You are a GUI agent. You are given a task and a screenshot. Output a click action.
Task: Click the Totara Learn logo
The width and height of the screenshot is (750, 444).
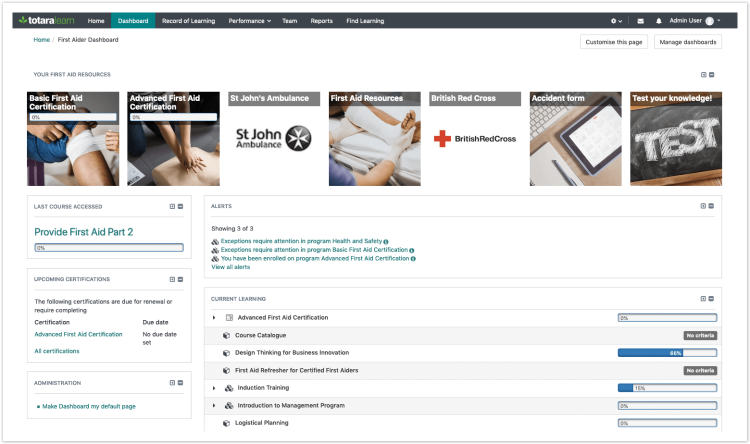[46, 21]
